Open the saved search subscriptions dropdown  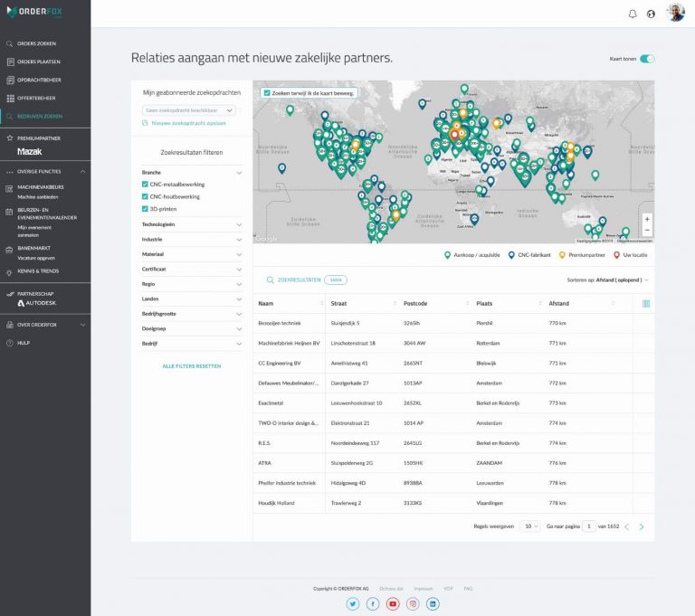(x=189, y=110)
